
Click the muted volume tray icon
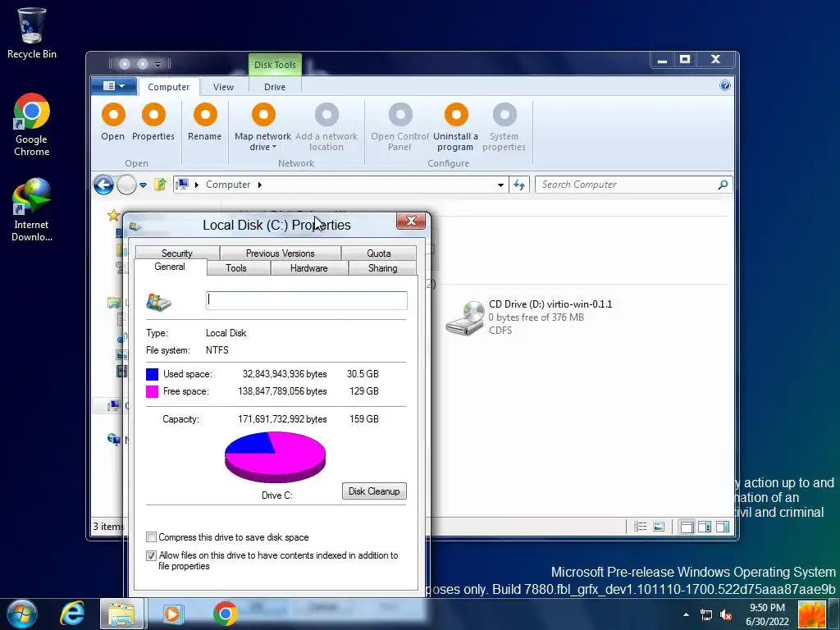pos(726,615)
